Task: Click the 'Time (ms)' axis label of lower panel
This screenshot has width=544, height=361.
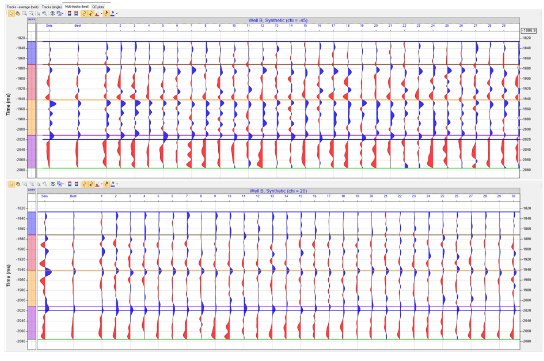Action: click(8, 275)
